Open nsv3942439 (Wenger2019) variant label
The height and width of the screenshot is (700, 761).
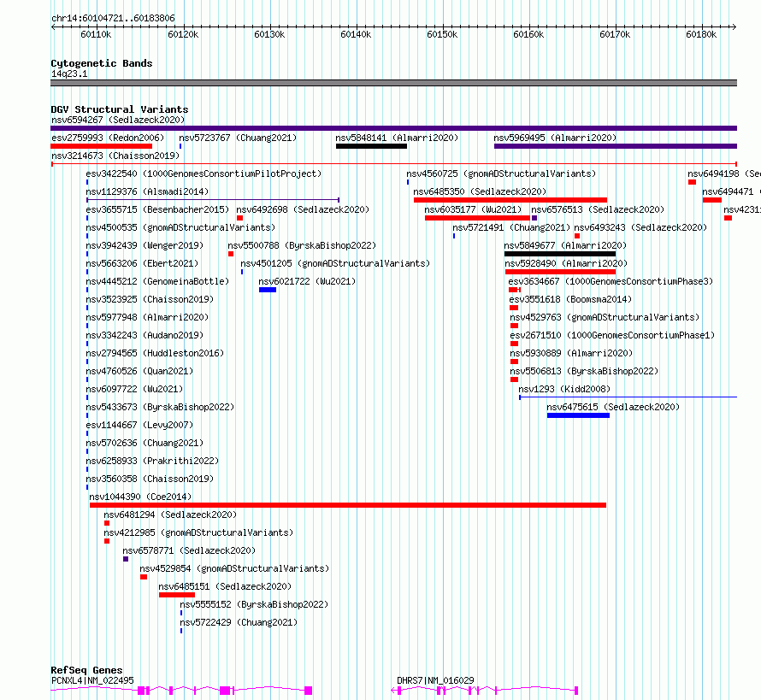click(x=145, y=245)
